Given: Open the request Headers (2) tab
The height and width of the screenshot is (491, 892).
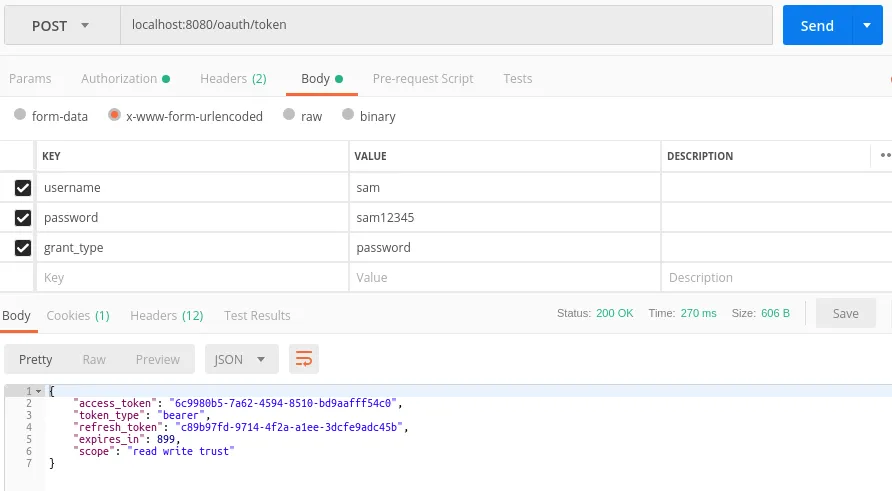Looking at the screenshot, I should 233,79.
